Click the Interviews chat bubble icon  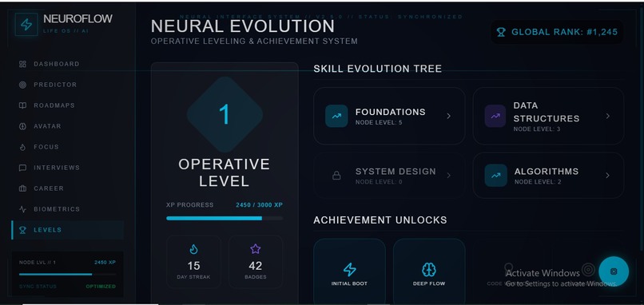(x=22, y=168)
